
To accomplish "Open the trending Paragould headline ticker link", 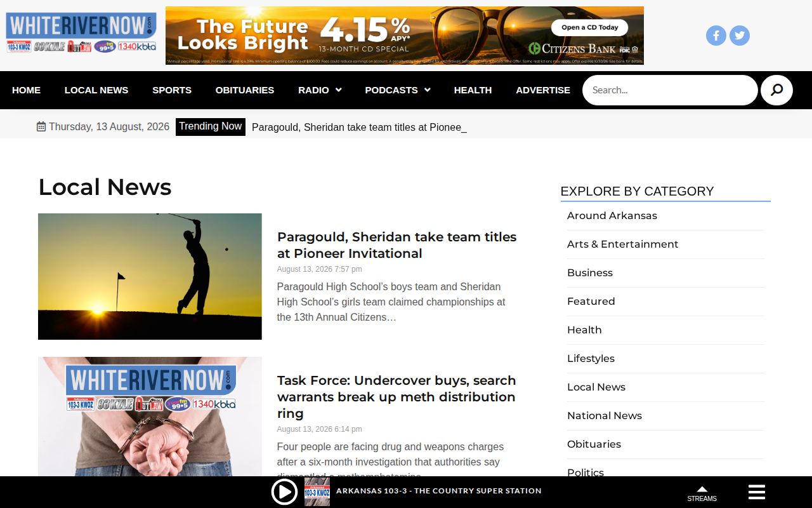I will [x=359, y=127].
